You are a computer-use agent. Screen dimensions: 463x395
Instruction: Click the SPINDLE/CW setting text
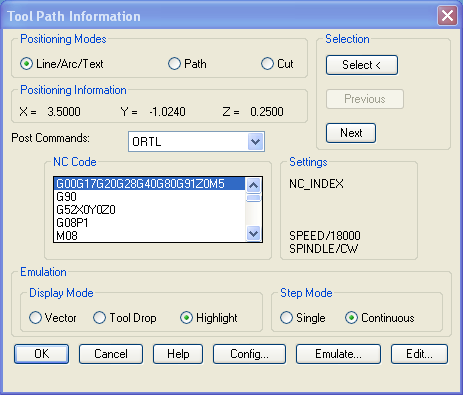pyautogui.click(x=323, y=249)
